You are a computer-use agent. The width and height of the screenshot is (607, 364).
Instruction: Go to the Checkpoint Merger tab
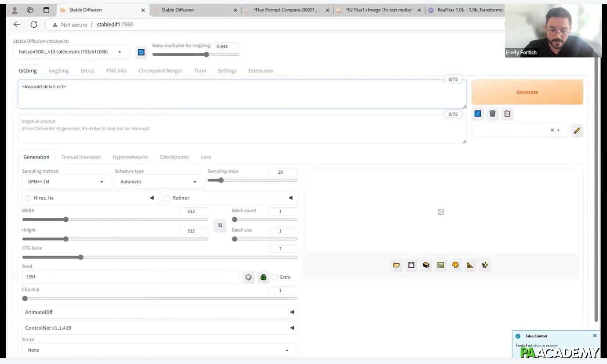160,71
